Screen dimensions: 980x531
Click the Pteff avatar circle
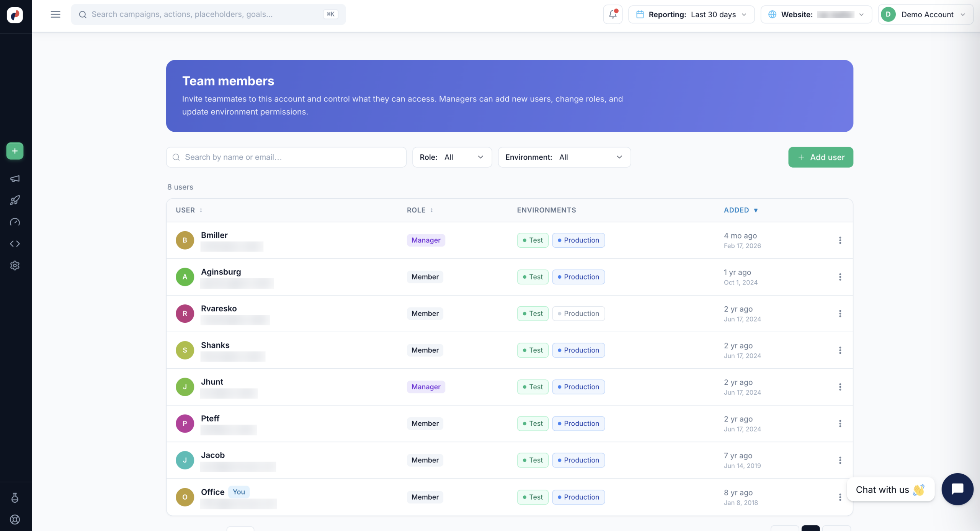(185, 423)
